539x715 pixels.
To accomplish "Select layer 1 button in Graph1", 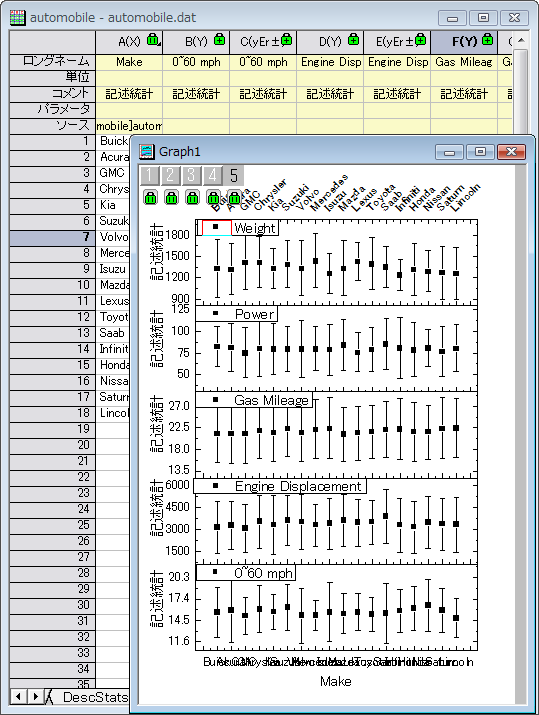I will coord(149,175).
